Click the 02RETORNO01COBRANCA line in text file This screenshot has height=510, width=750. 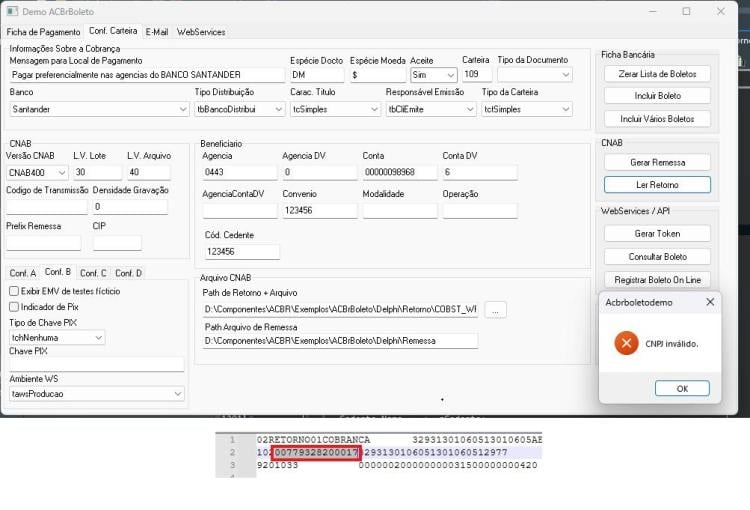pyautogui.click(x=399, y=440)
